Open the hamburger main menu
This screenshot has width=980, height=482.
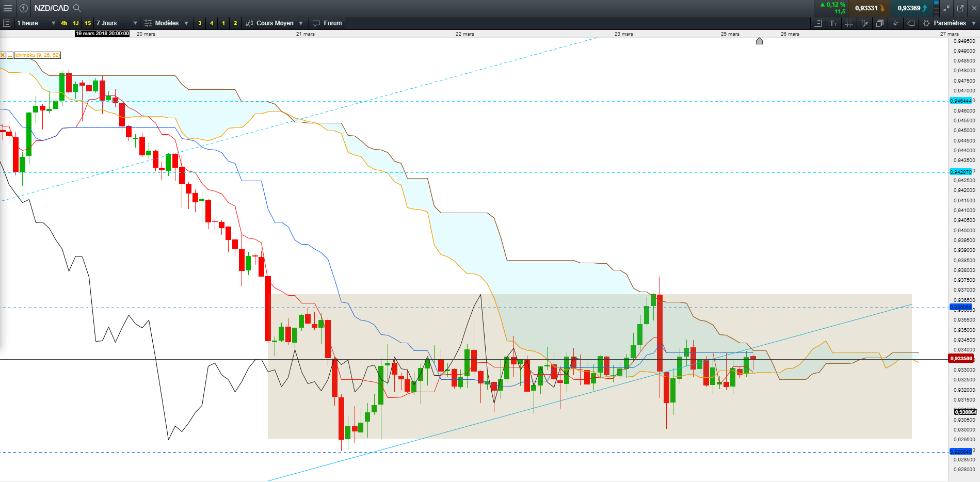tap(7, 8)
